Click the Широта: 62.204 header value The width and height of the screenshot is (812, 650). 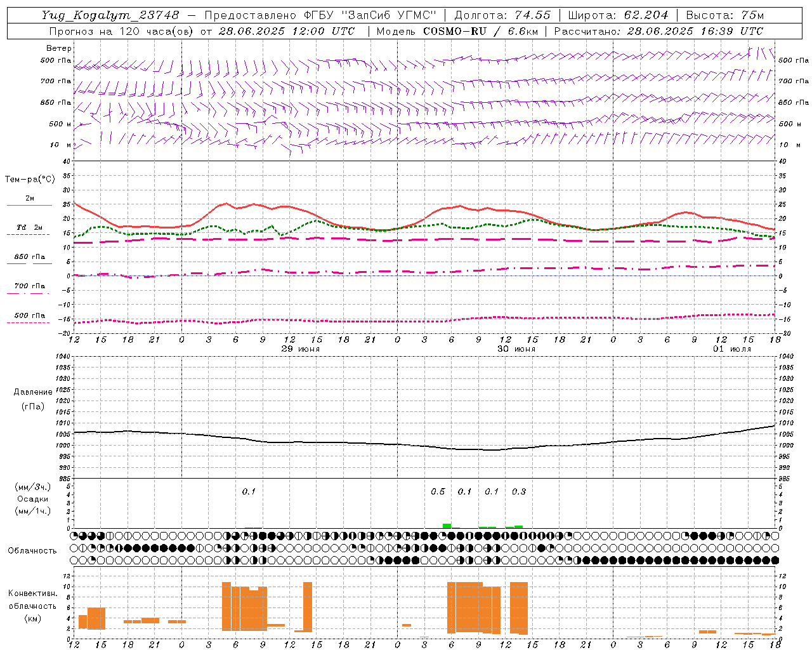[x=618, y=15]
